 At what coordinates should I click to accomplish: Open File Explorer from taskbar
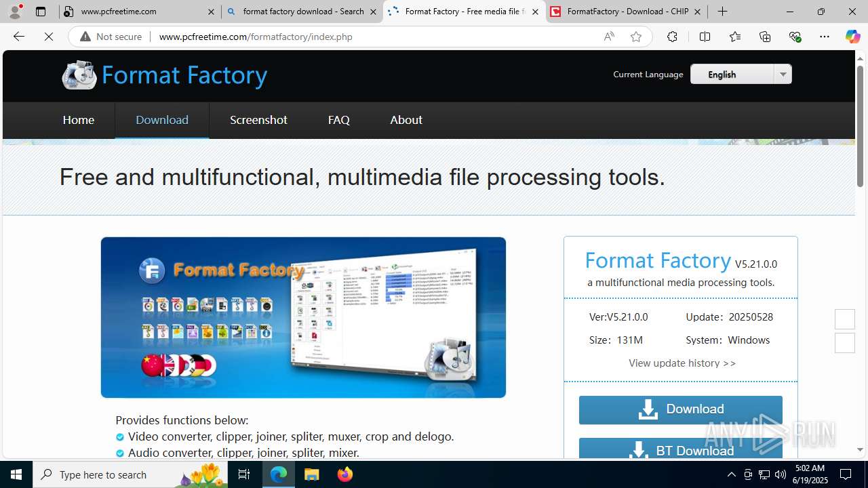[311, 474]
